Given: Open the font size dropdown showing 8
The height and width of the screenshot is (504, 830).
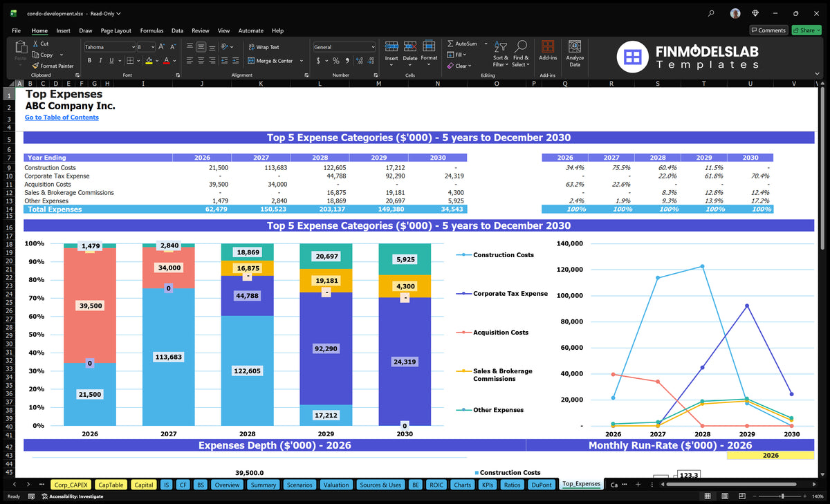Looking at the screenshot, I should [x=152, y=47].
